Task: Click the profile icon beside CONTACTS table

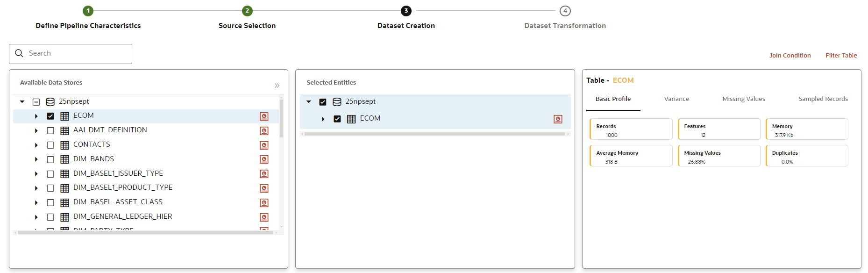Action: 264,145
